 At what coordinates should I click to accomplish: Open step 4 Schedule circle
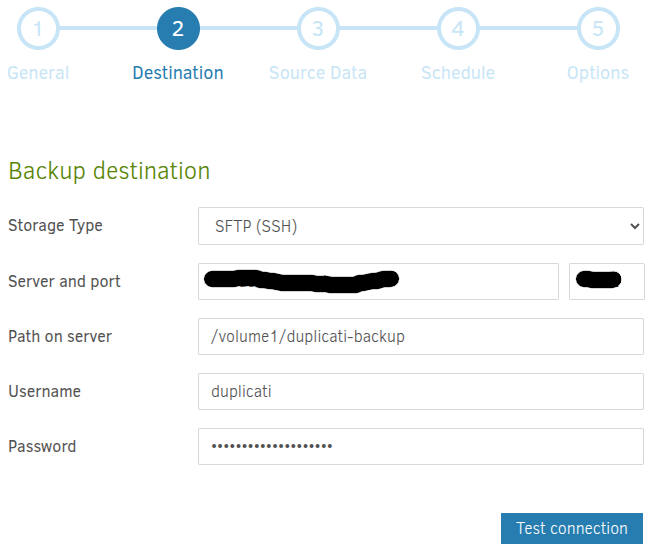pyautogui.click(x=458, y=29)
